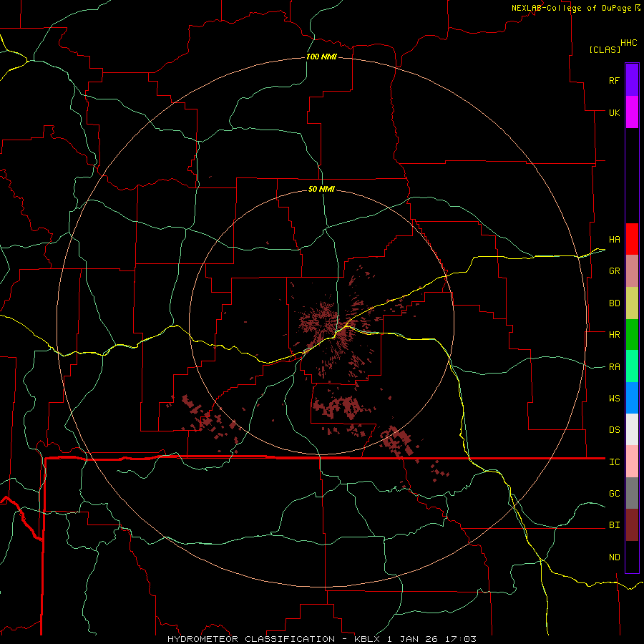The height and width of the screenshot is (644, 644).
Task: Click the [CLAS] legend header
Action: (605, 50)
